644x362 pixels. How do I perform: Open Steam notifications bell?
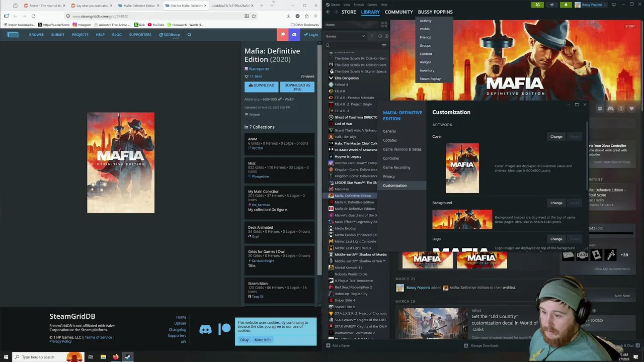pyautogui.click(x=566, y=5)
